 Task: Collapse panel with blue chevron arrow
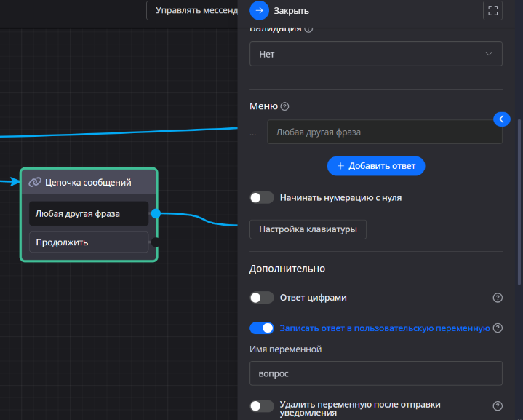pos(501,119)
